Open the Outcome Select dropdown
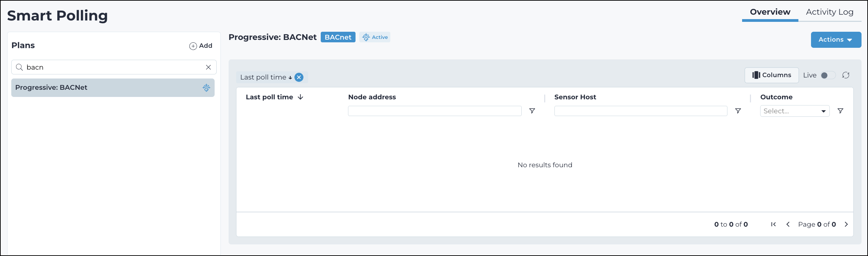 click(795, 111)
